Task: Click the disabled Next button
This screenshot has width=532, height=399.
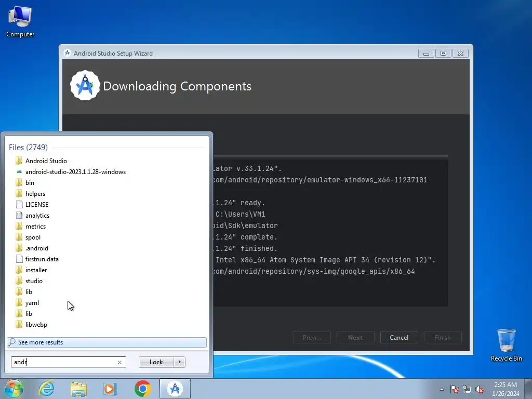Action: pos(355,337)
